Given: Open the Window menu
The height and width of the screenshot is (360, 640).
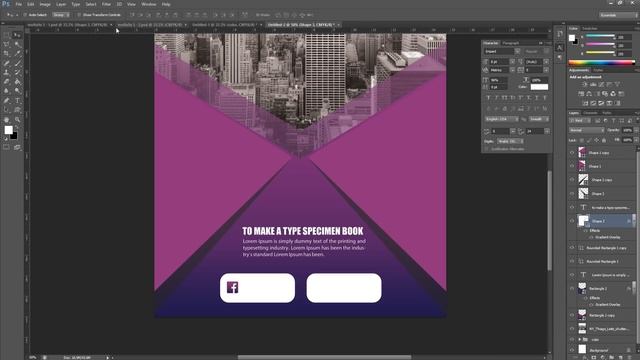Looking at the screenshot, I should [149, 4].
